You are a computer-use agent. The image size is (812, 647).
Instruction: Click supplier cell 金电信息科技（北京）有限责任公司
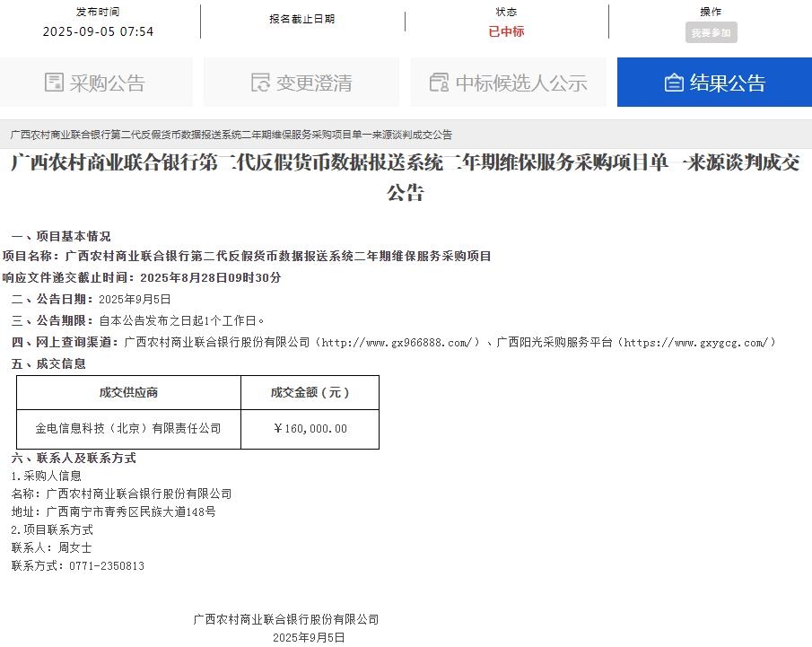pos(128,428)
